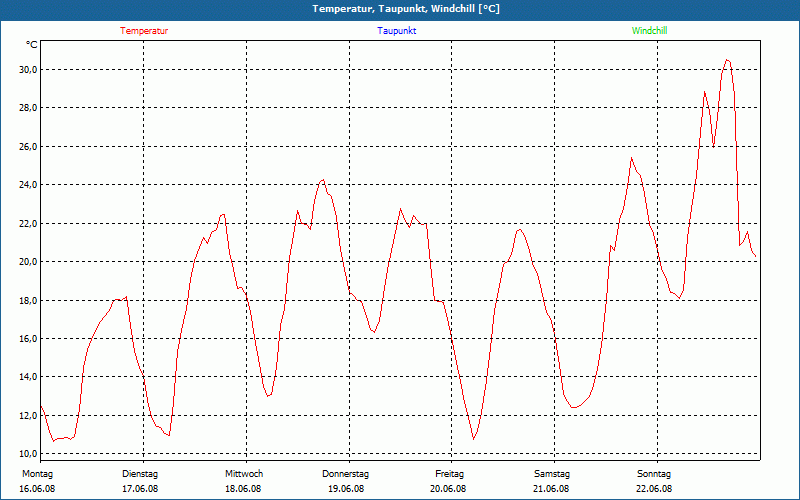This screenshot has width=800, height=500.
Task: Click the date 18.06.08
Action: 243,489
